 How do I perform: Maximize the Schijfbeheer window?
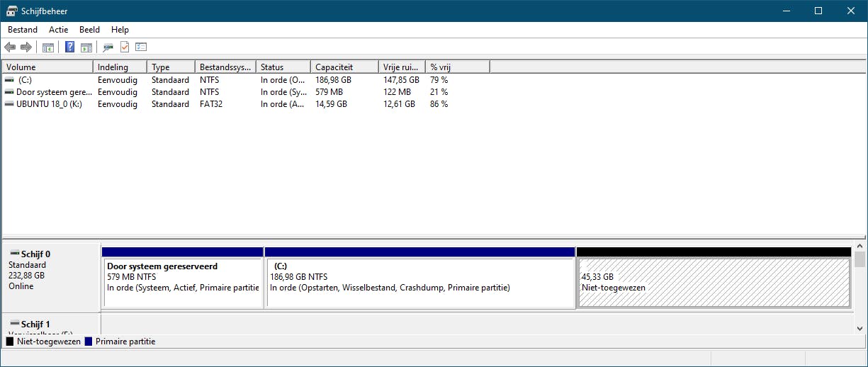pyautogui.click(x=818, y=11)
